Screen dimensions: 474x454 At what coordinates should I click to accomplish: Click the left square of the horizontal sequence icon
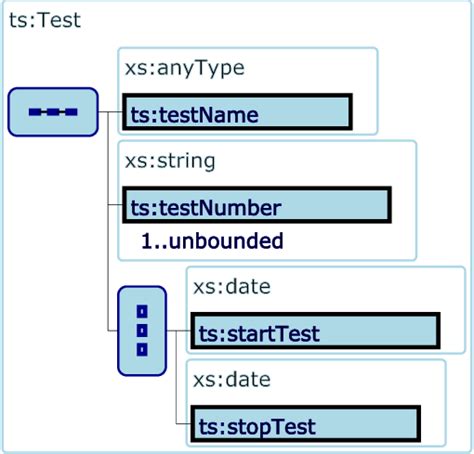[x=35, y=112]
